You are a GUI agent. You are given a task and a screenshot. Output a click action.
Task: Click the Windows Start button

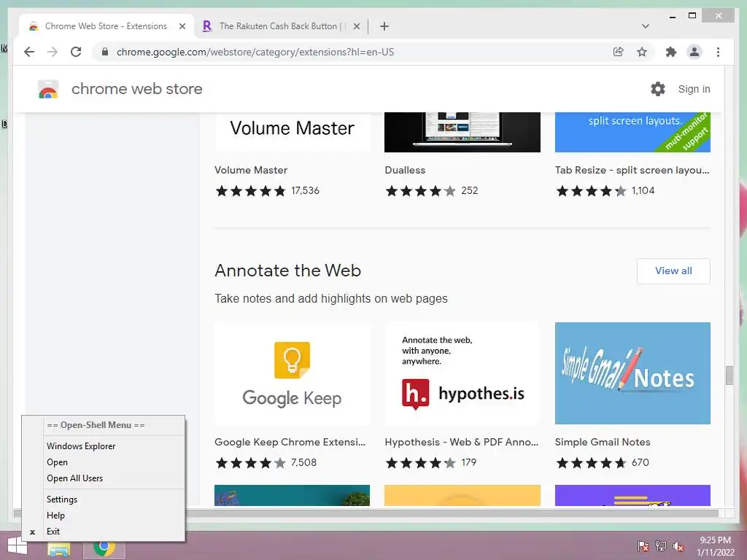tap(18, 546)
